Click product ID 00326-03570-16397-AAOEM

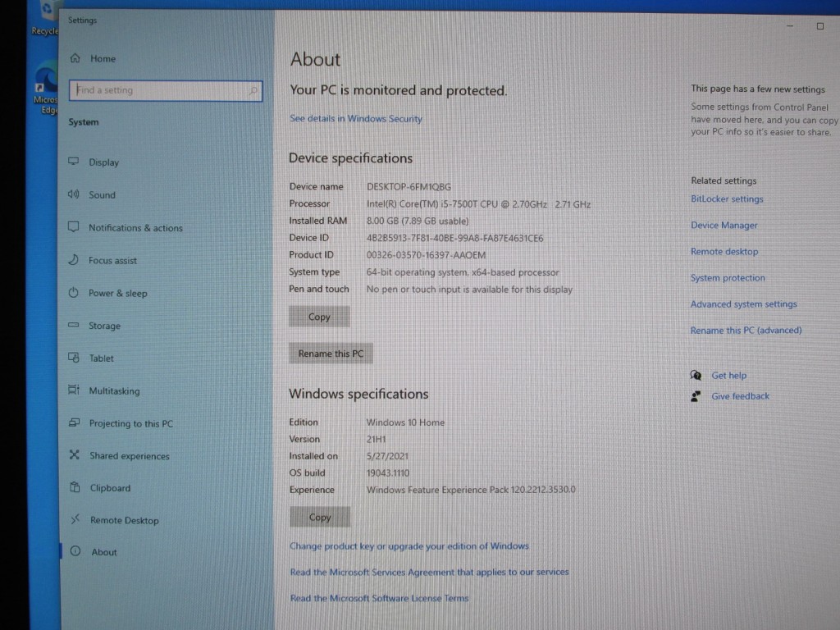[426, 255]
